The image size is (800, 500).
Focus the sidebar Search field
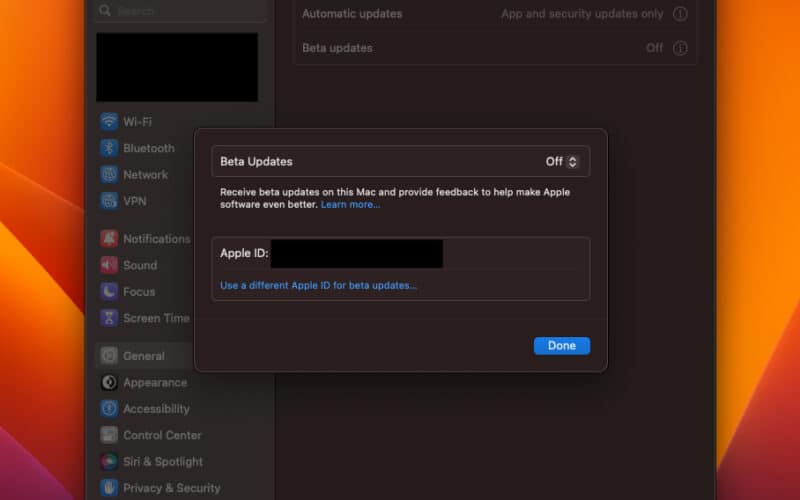(180, 10)
